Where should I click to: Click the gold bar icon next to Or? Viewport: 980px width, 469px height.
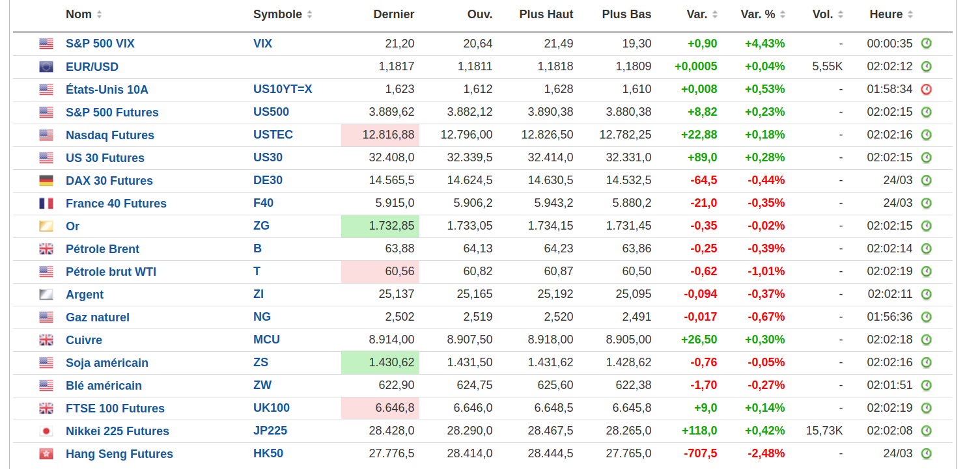[46, 226]
